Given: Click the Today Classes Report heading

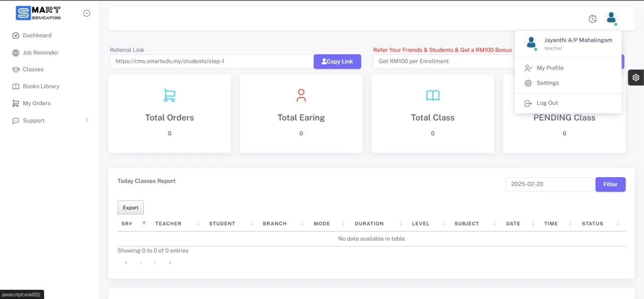Looking at the screenshot, I should pos(146,181).
